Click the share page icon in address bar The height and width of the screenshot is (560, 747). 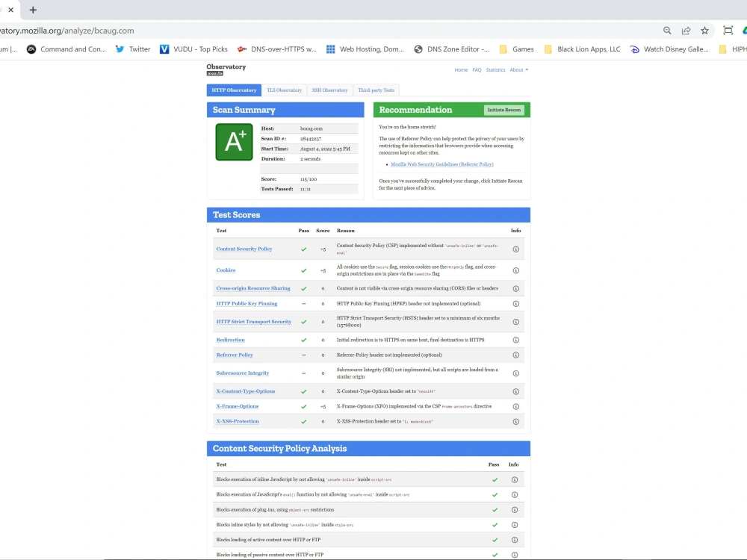point(686,31)
